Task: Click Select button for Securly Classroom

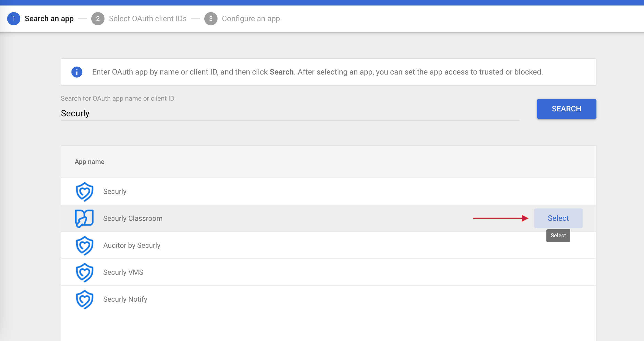Action: coord(558,218)
